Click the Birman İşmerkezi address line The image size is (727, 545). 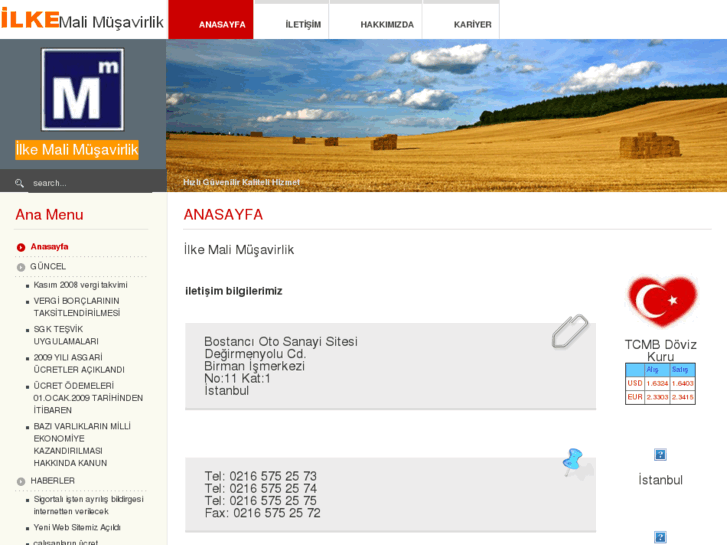255,366
